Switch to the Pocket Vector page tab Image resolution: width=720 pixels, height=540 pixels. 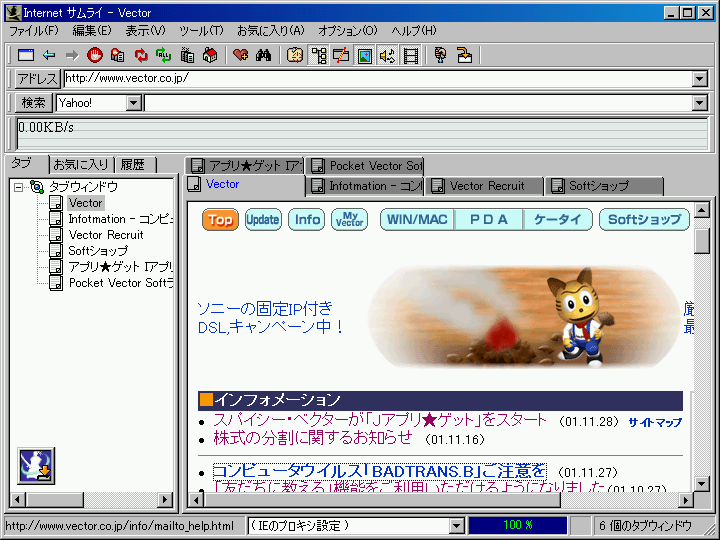365,165
